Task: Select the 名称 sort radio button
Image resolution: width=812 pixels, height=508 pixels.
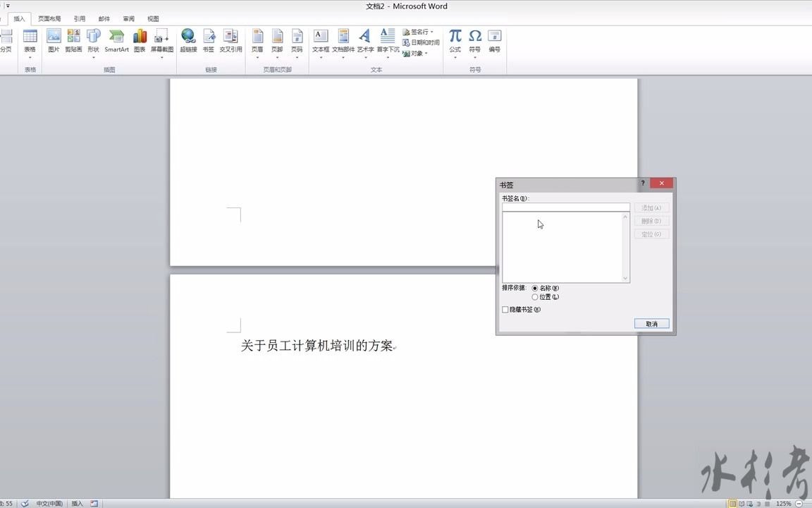Action: tap(535, 288)
